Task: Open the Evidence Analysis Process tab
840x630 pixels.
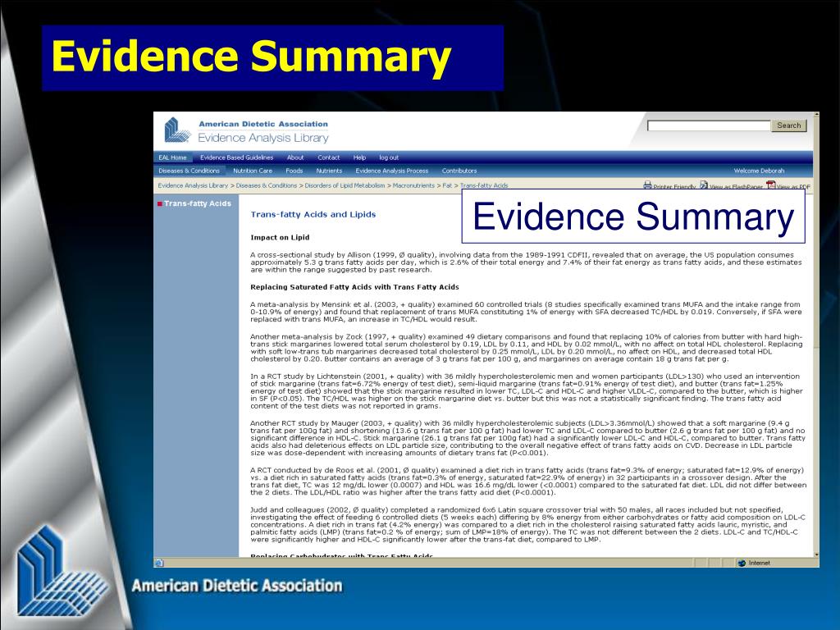Action: tap(391, 171)
